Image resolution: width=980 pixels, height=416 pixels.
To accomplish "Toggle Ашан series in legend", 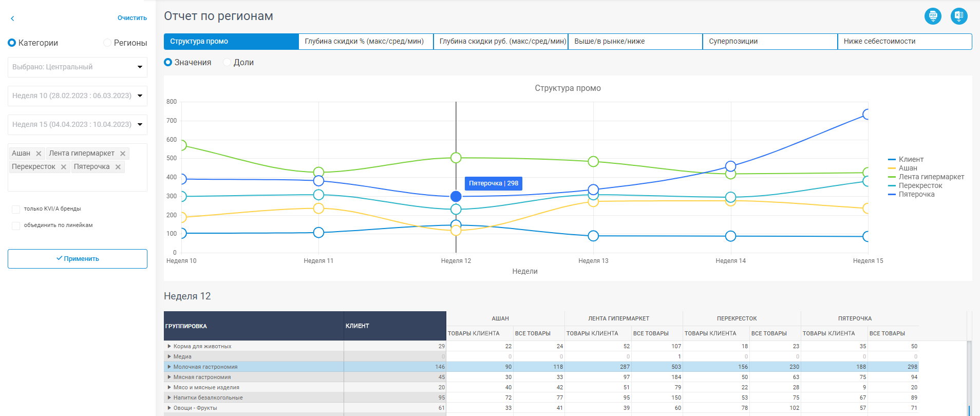I will pyautogui.click(x=903, y=168).
